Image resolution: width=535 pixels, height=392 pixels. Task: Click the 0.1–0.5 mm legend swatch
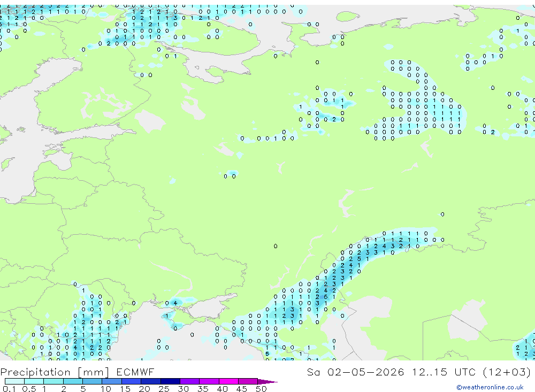click(x=14, y=381)
